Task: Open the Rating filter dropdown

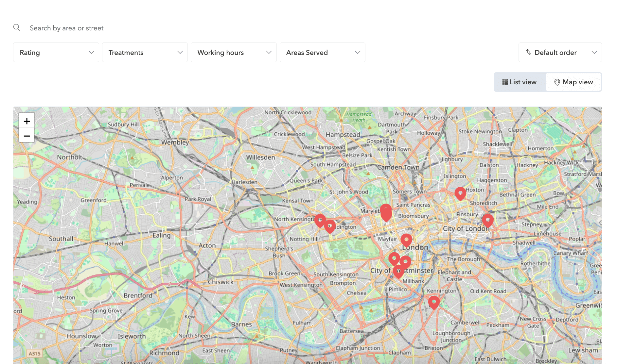Action: [56, 52]
